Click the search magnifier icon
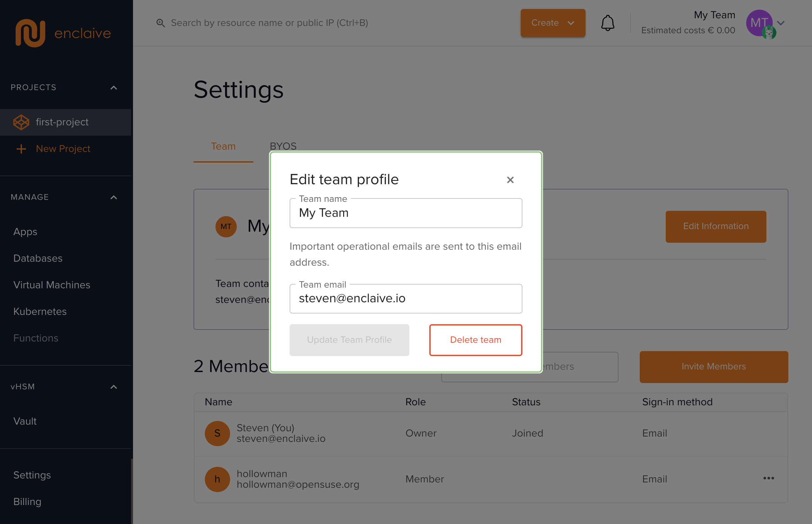 click(x=160, y=23)
